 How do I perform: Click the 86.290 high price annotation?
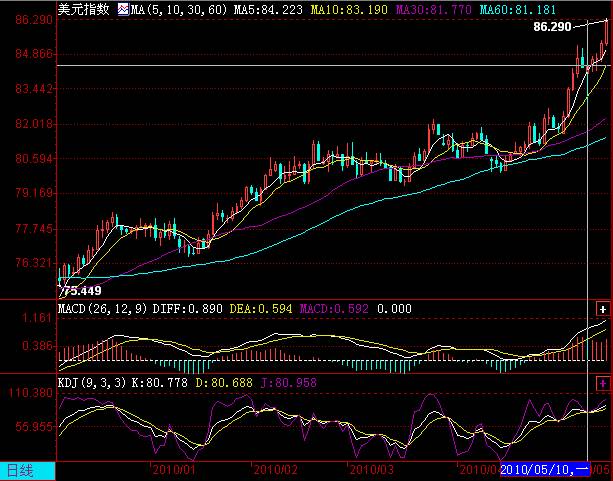[x=552, y=27]
